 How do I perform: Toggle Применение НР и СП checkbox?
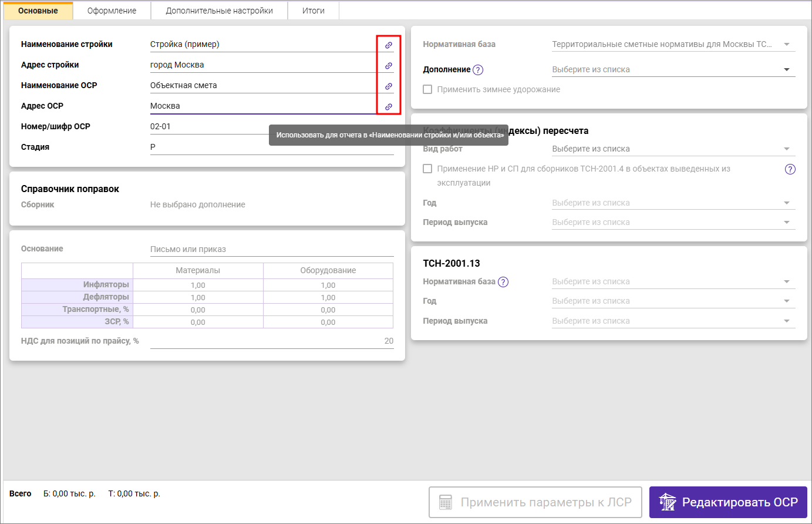(427, 169)
